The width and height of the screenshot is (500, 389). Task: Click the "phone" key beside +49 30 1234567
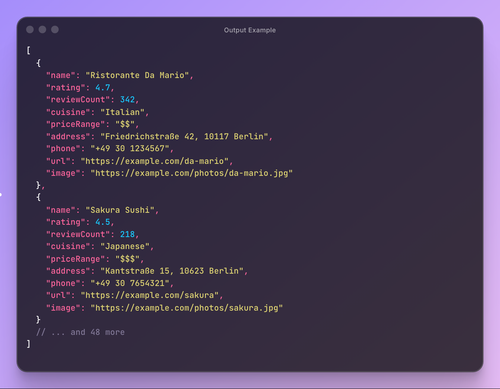click(x=63, y=149)
